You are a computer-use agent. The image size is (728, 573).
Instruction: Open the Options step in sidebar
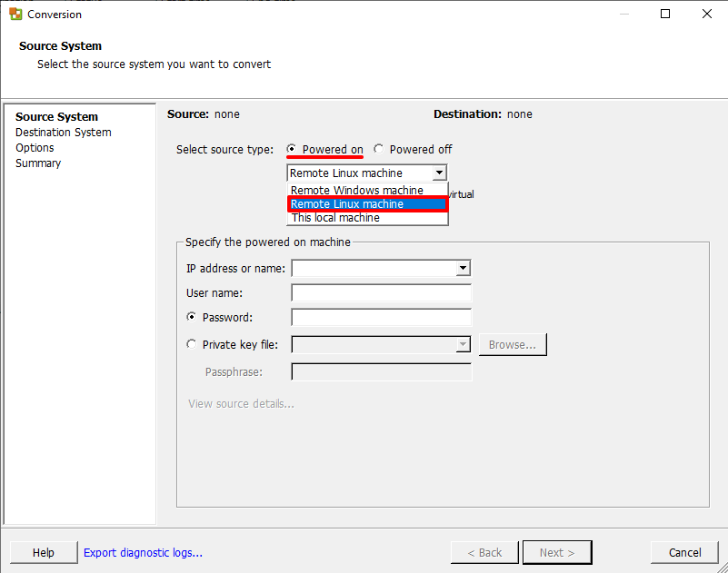coord(35,147)
